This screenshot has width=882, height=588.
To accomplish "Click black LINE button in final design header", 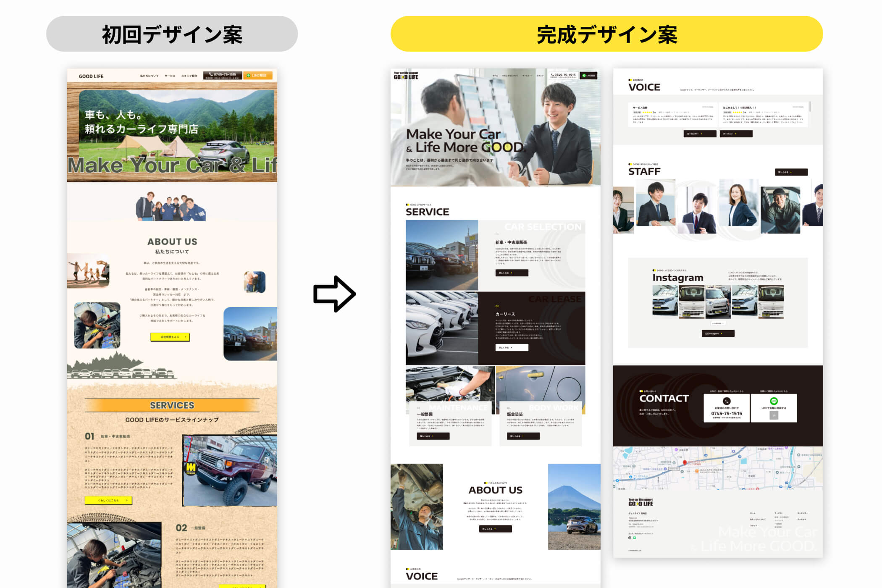I will pos(588,76).
